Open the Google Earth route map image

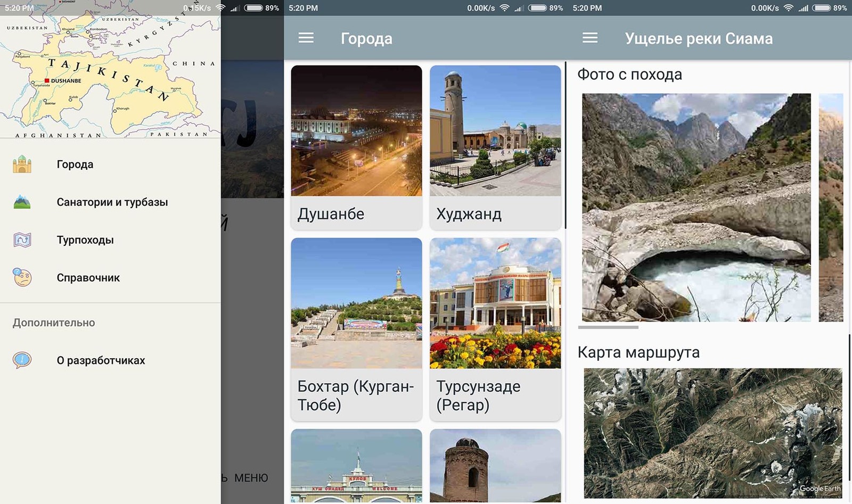coord(713,433)
